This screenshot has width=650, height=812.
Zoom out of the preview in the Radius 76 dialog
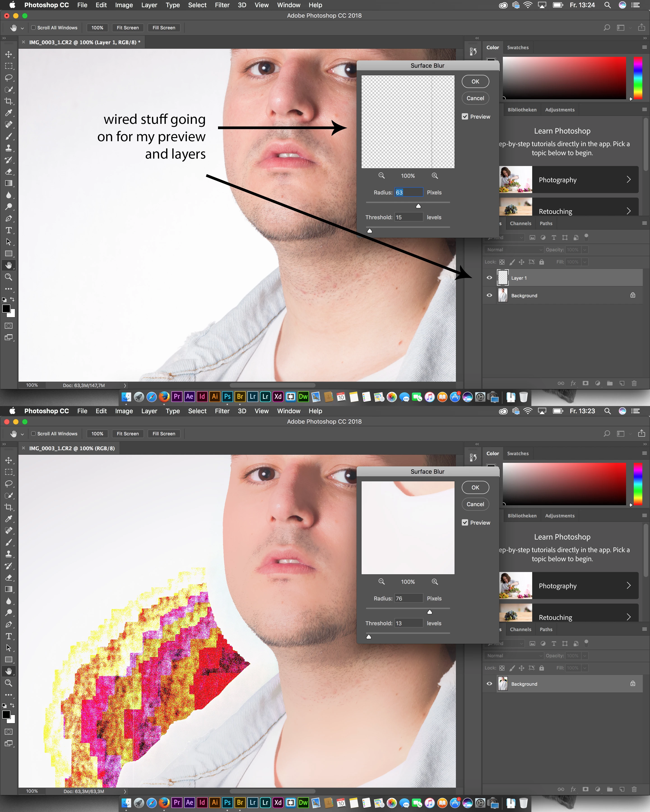pyautogui.click(x=381, y=581)
